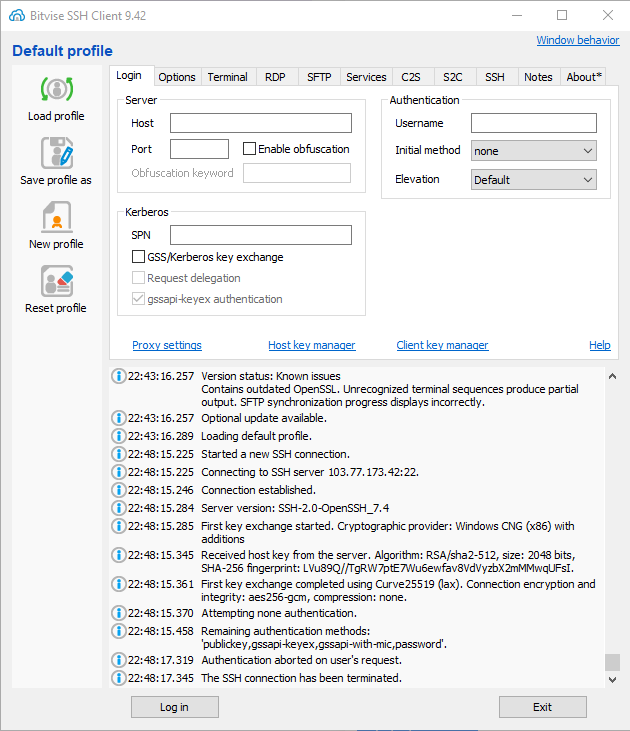Screen dimensions: 630x731
Task: Select the C2S tab
Action: coord(411,77)
